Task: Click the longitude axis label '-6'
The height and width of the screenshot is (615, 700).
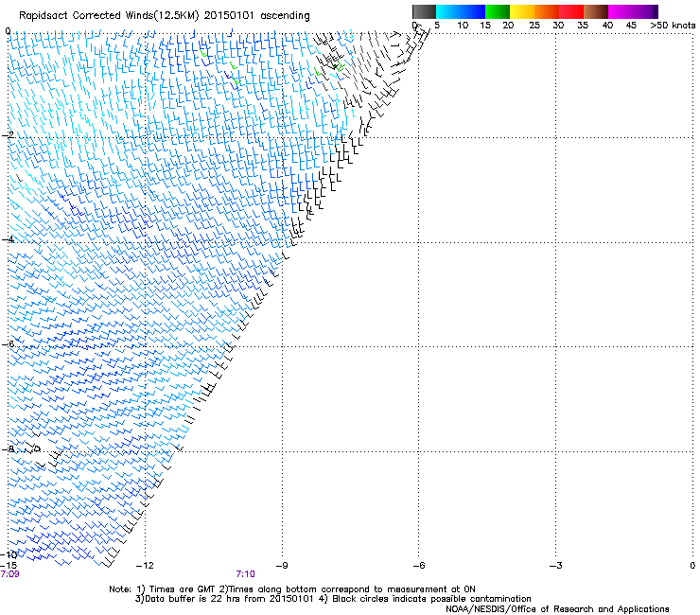Action: [x=419, y=566]
